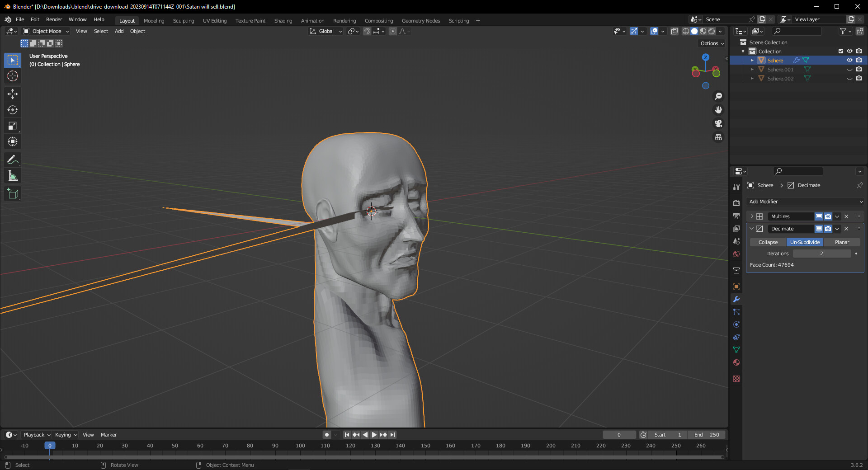This screenshot has width=868, height=470.
Task: Click the timeline End frame field
Action: pos(707,435)
